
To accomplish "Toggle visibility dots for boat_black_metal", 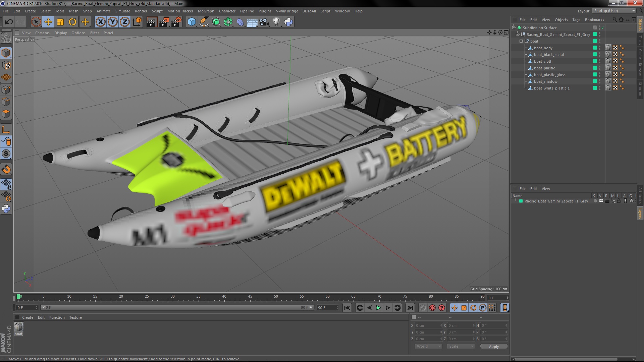I will click(x=600, y=54).
